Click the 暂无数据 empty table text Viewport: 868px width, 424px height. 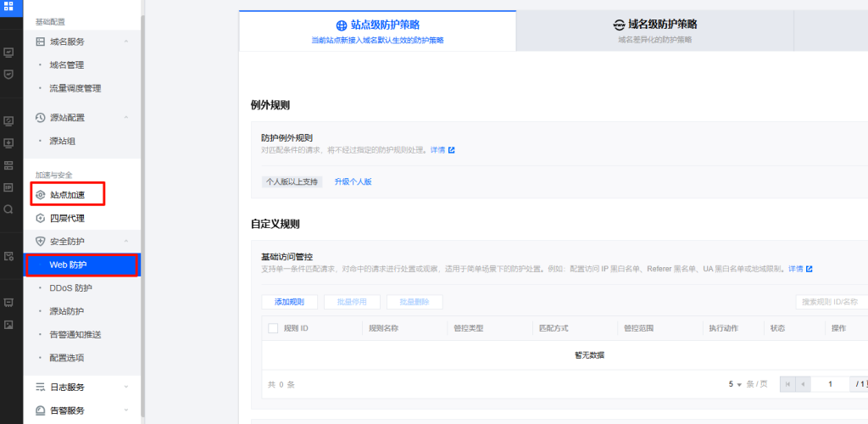click(590, 355)
